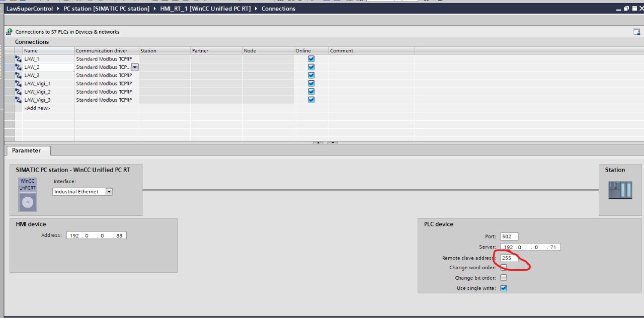Click the driver cell for LAW_Vigi_3

coord(107,100)
